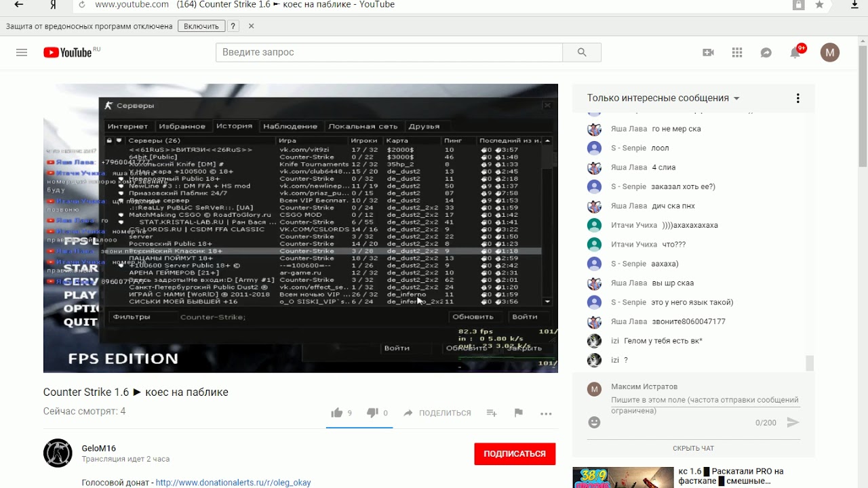Open the 'Локальная сеть' tab in servers window

363,126
